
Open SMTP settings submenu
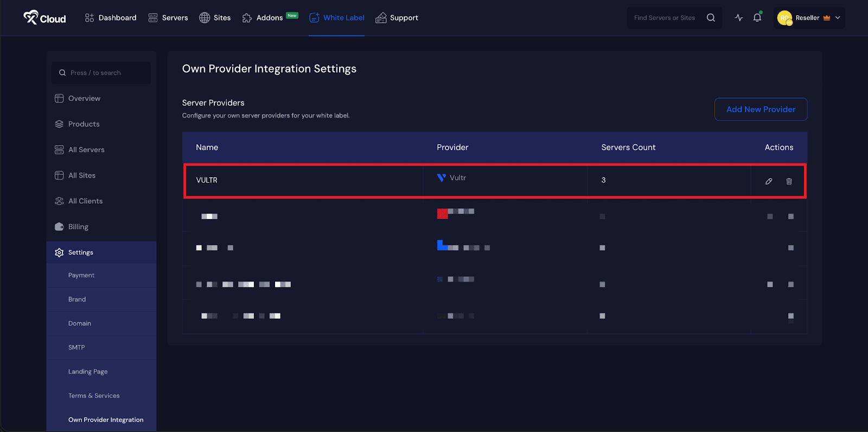[x=76, y=347]
